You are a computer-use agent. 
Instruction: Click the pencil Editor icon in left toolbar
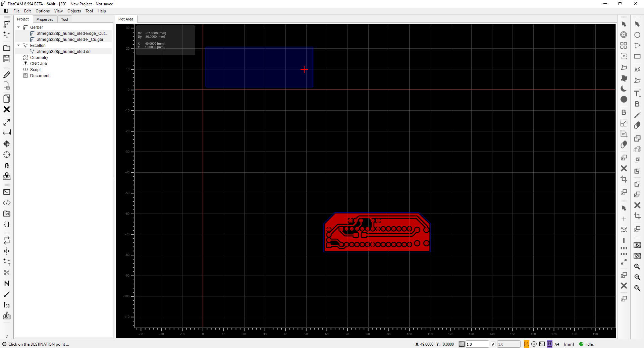tap(6, 75)
